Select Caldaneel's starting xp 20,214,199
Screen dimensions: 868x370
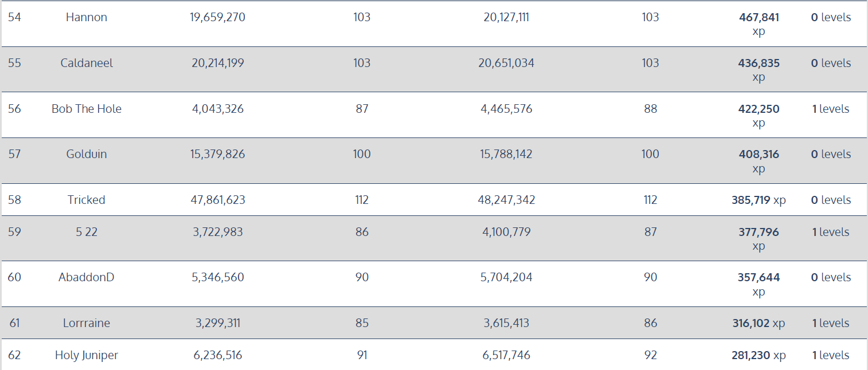click(218, 63)
